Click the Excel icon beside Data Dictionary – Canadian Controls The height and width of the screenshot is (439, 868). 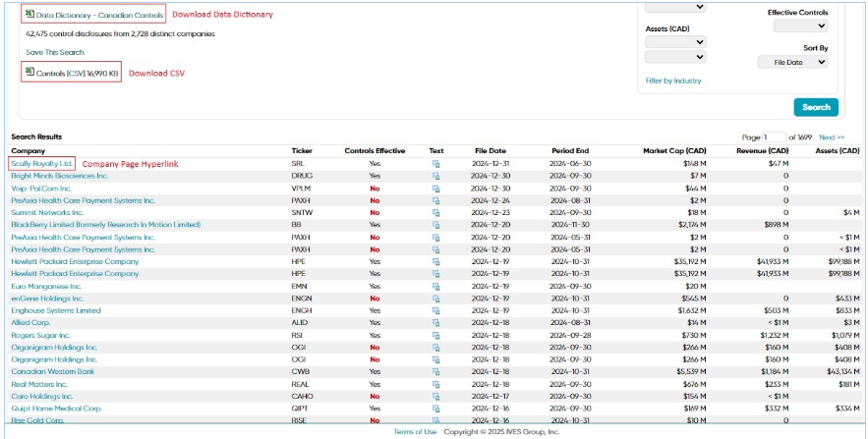[29, 14]
